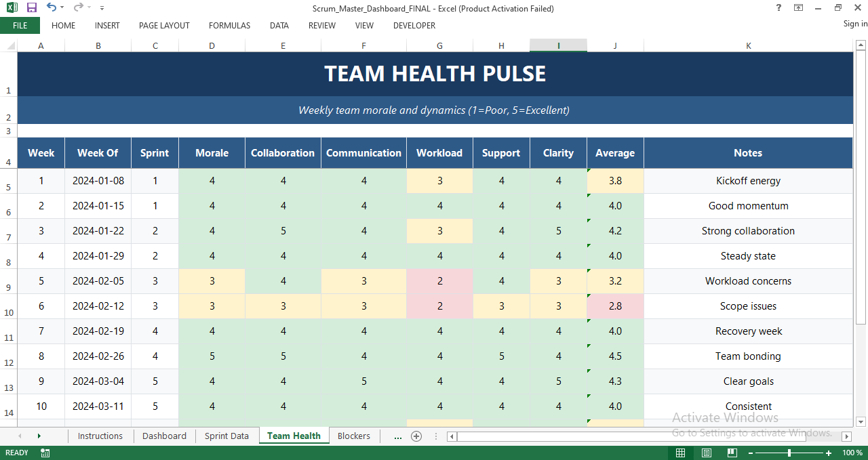Start macro recording from the status bar
The image size is (868, 460).
click(x=45, y=453)
